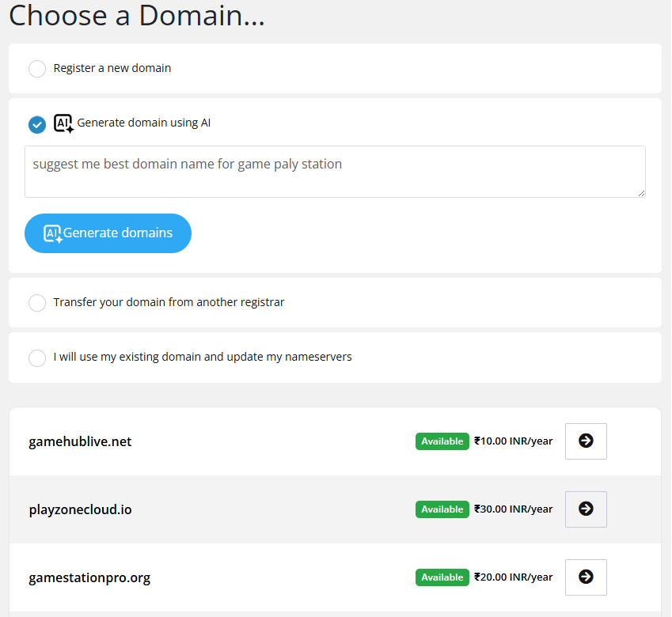Screen dimensions: 672x617
Task: Click the gamestationpro.org domain name
Action: [89, 577]
